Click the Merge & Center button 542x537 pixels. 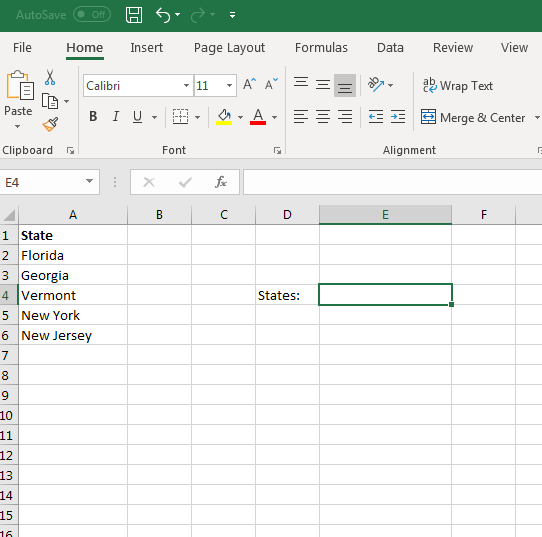468,117
